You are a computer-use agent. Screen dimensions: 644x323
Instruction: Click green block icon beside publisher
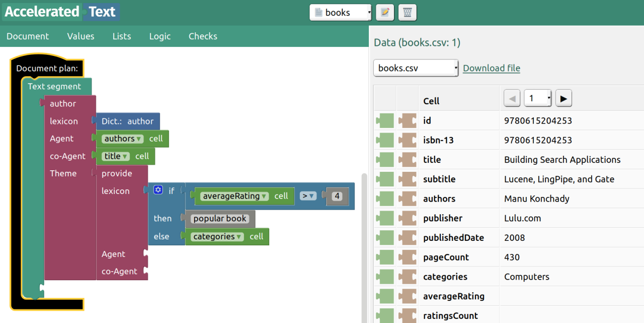[x=385, y=218]
